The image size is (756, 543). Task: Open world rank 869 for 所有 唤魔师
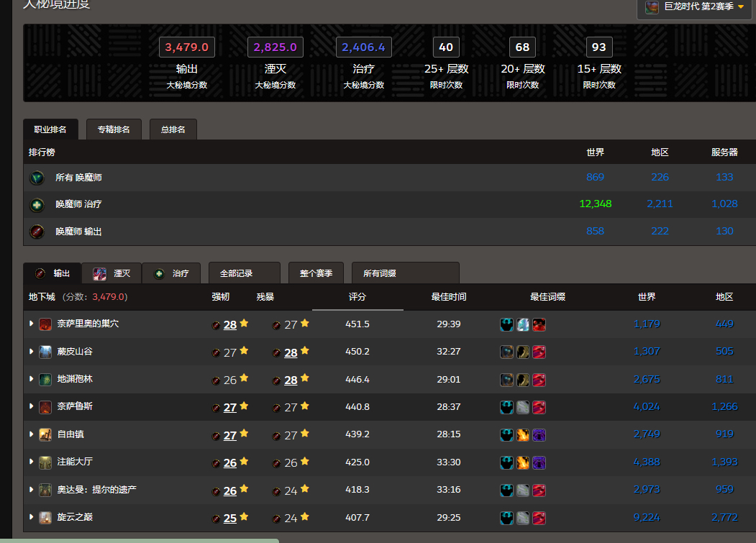coord(595,177)
